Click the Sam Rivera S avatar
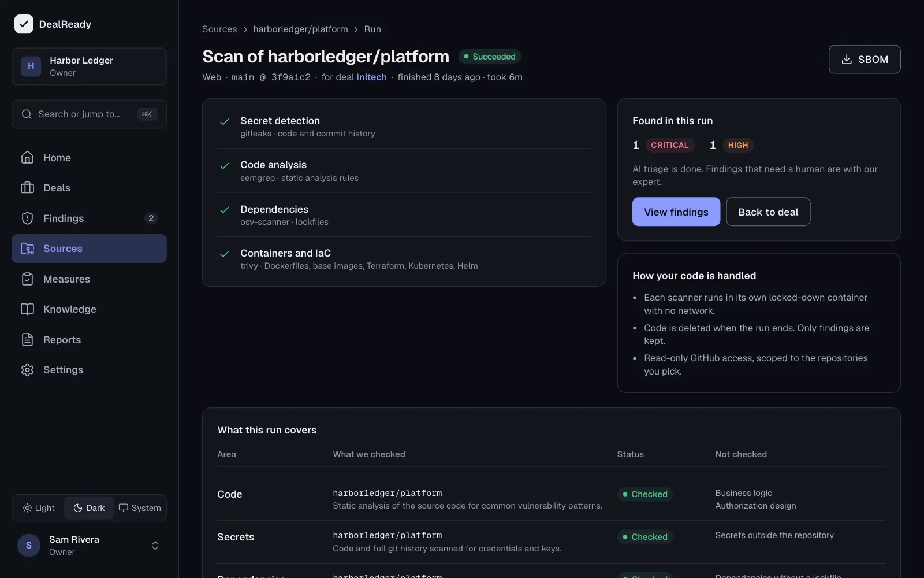924x578 pixels. coord(29,546)
